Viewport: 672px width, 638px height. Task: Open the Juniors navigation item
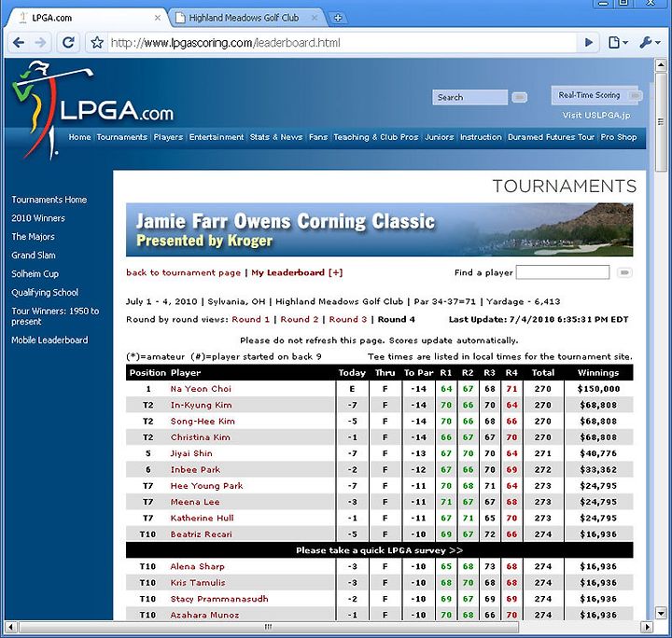[x=440, y=137]
